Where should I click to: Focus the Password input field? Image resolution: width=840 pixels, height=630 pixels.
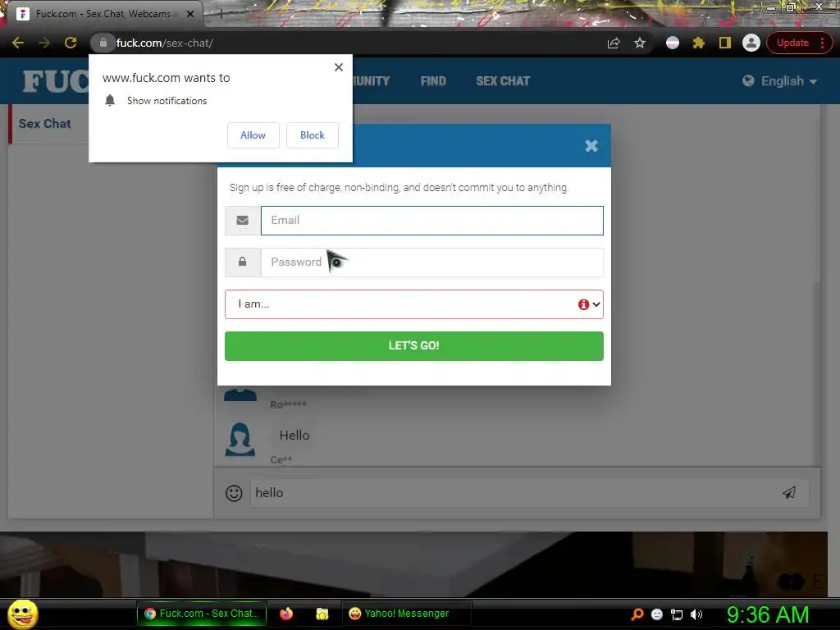(x=431, y=262)
